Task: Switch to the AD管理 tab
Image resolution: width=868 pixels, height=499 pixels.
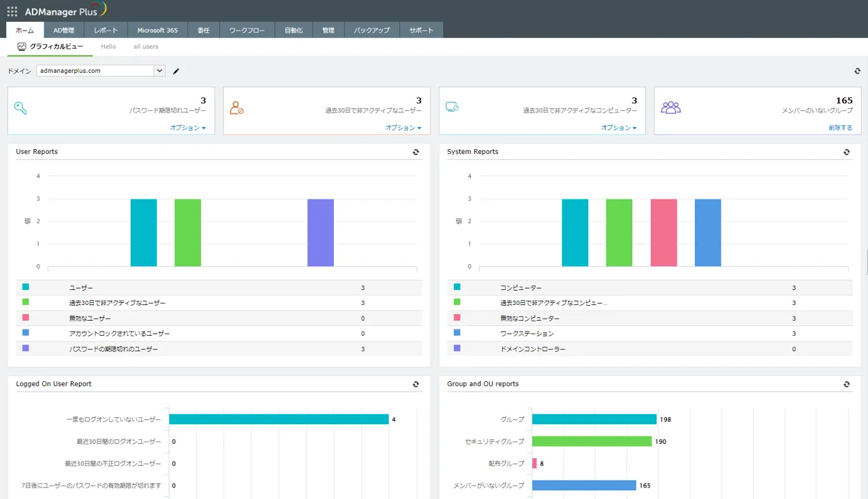Action: pyautogui.click(x=63, y=30)
